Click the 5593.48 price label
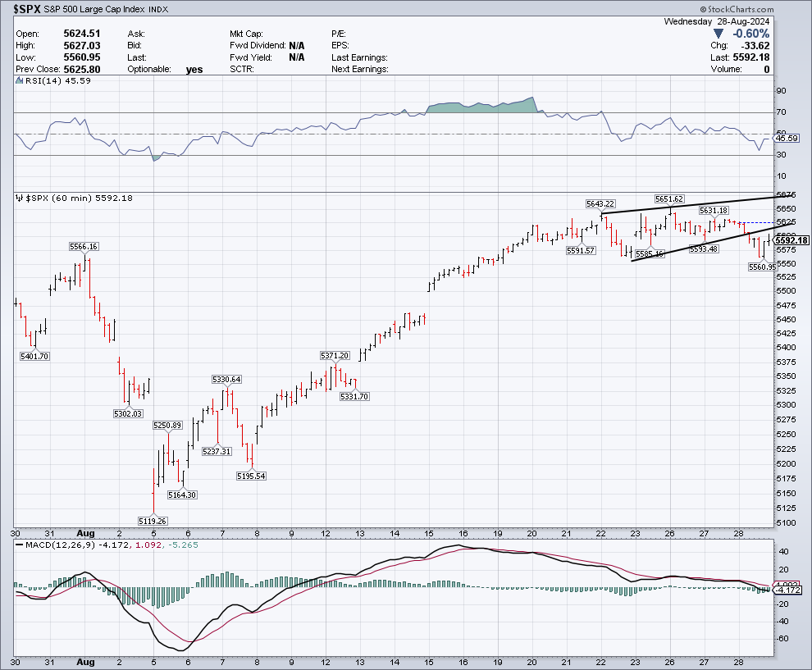The height and width of the screenshot is (670, 812). (x=705, y=249)
